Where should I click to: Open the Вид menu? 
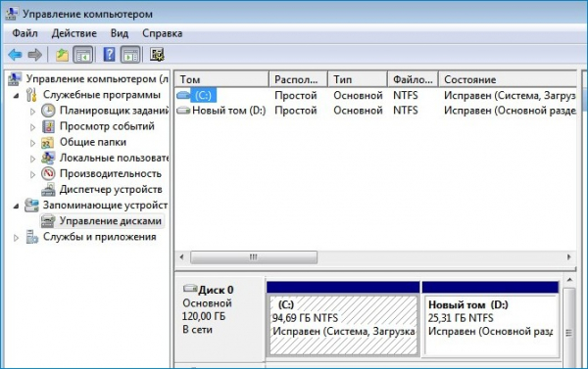point(120,33)
